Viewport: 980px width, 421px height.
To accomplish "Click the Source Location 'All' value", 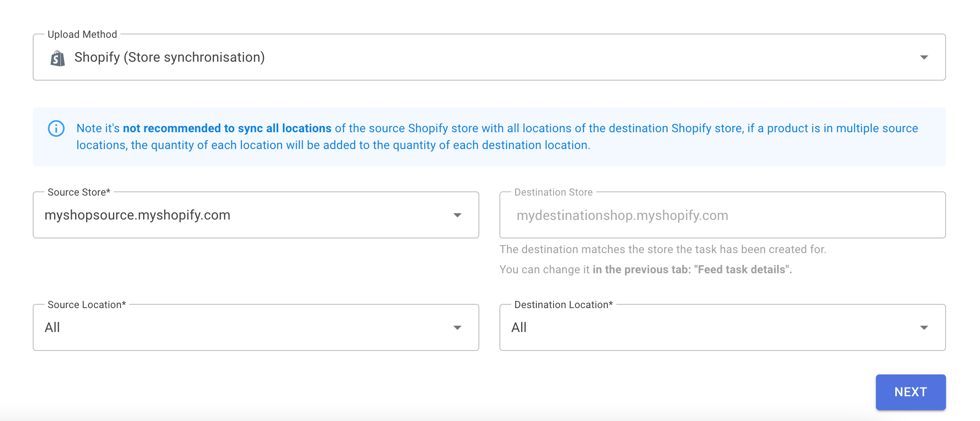I will tap(52, 327).
